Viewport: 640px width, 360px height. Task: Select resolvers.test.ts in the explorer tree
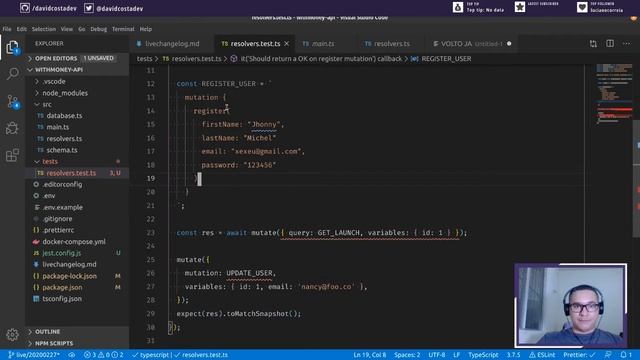(78, 173)
